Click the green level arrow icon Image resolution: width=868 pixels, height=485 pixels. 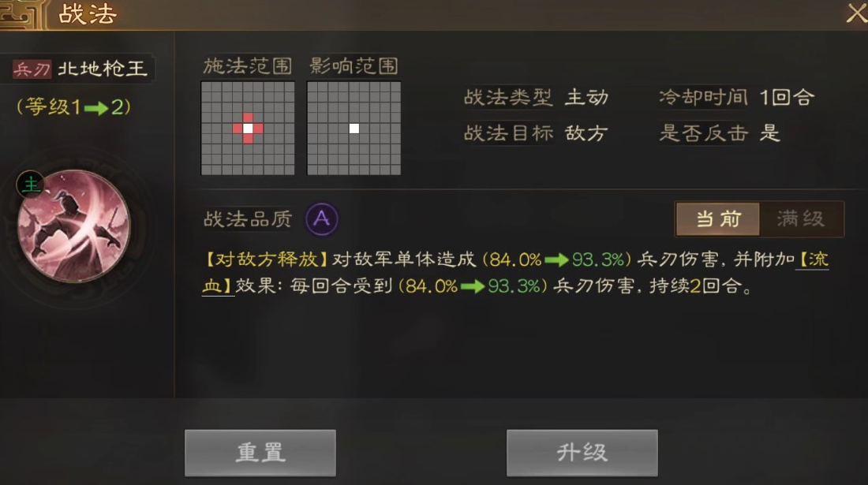click(x=96, y=108)
